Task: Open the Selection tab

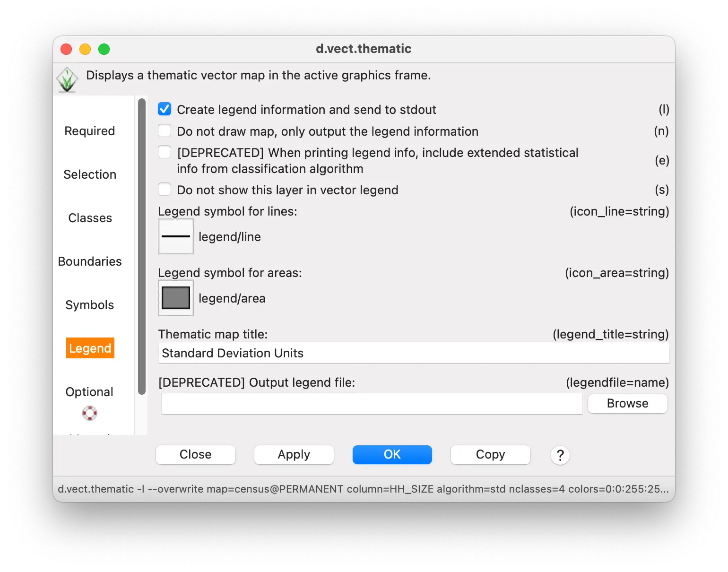Action: [89, 174]
